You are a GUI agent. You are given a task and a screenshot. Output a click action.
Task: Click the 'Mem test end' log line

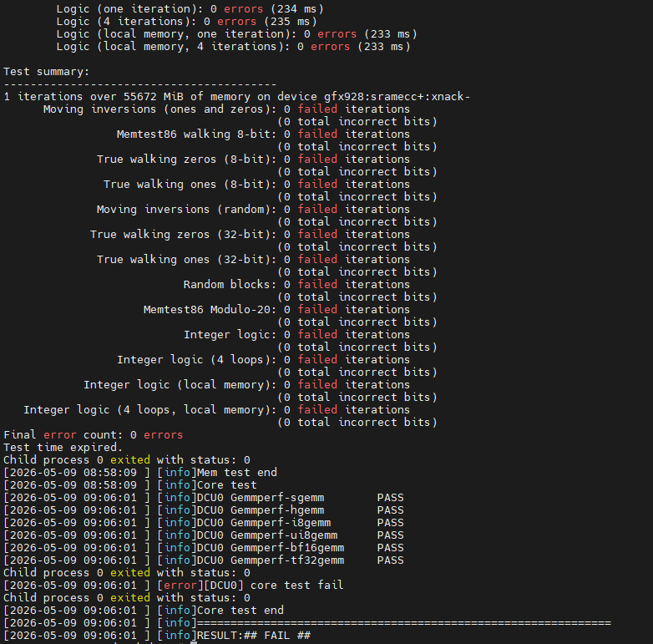tap(140, 473)
